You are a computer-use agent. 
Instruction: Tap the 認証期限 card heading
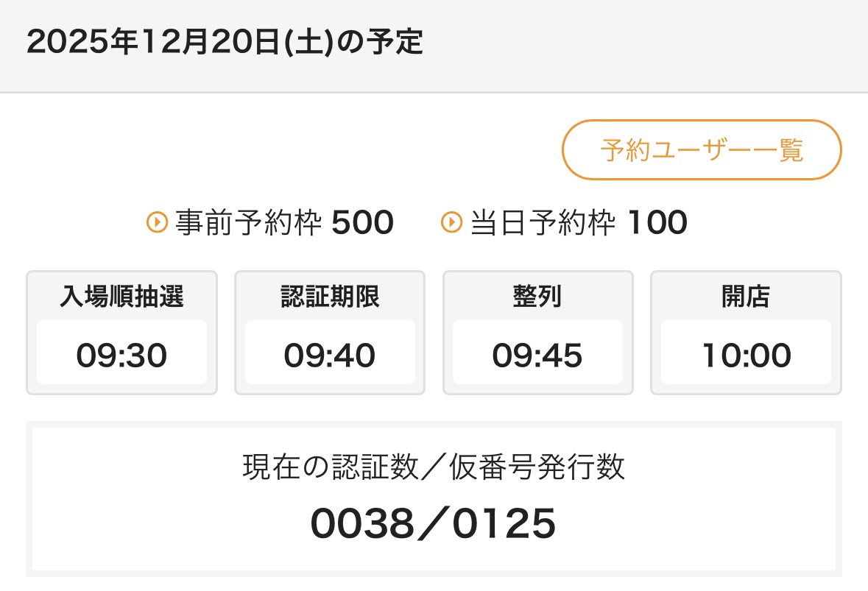[x=330, y=297]
